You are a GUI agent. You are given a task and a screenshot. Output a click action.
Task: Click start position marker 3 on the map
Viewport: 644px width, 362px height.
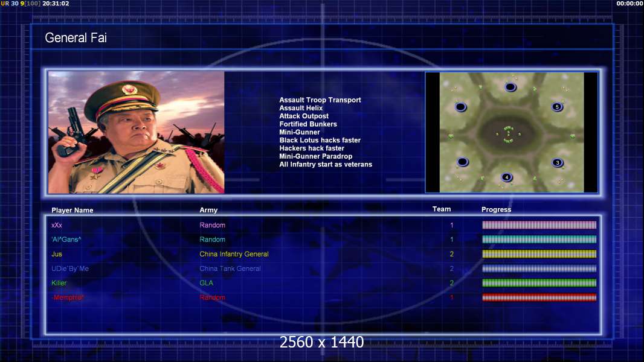pos(558,163)
